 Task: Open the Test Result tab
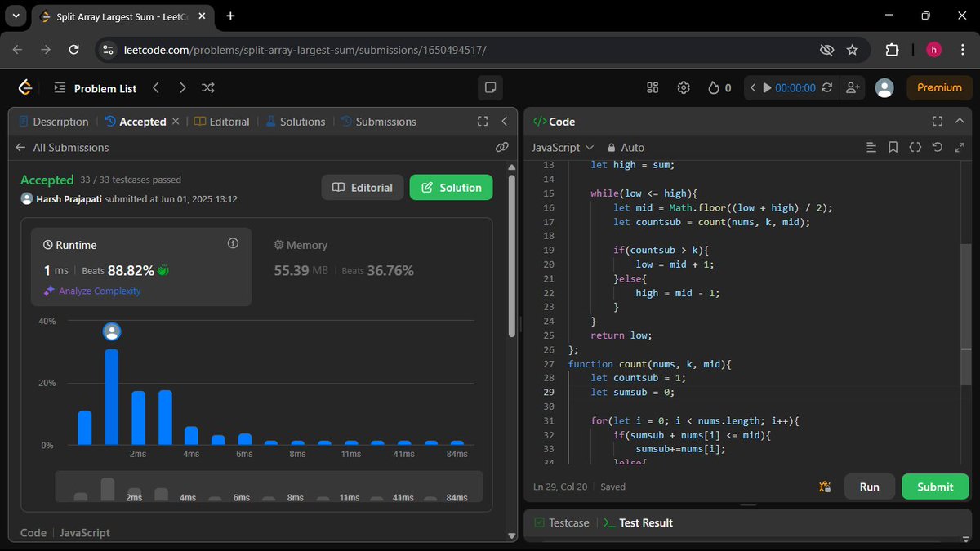[638, 522]
